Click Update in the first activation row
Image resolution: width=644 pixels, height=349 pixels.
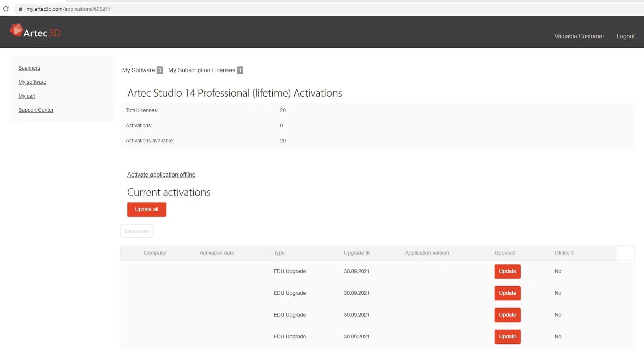(x=507, y=271)
